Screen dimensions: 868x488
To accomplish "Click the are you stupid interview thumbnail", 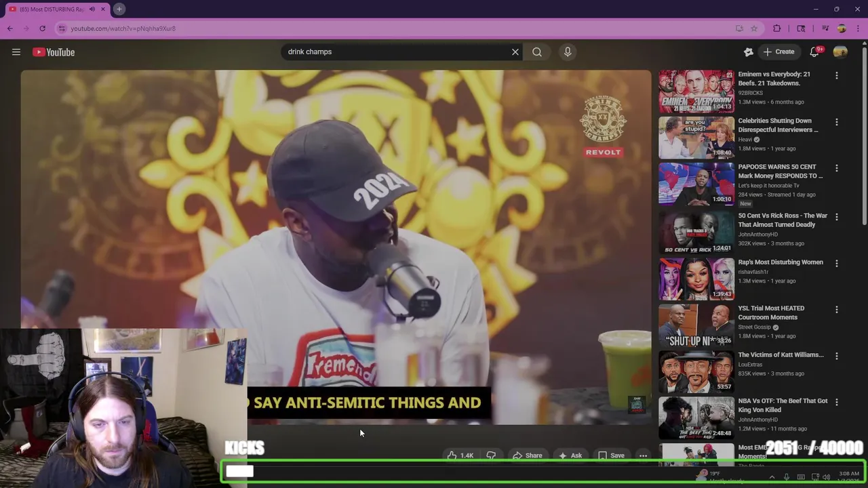I will [x=696, y=138].
